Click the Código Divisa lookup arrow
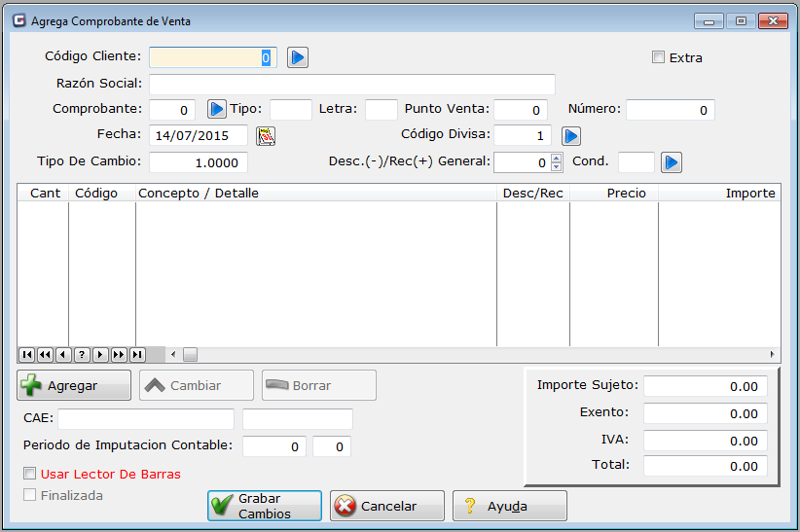This screenshot has width=800, height=532. (571, 136)
